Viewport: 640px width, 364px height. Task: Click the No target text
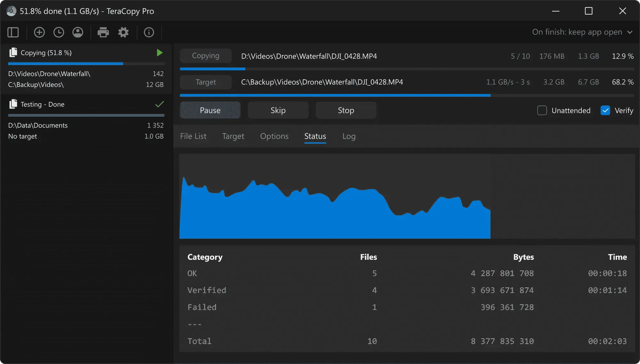pos(22,136)
